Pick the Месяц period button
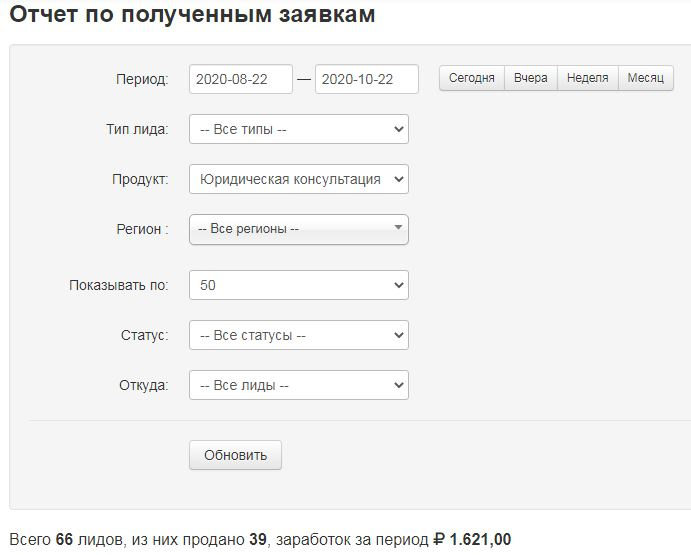This screenshot has height=555, width=691. click(x=646, y=78)
